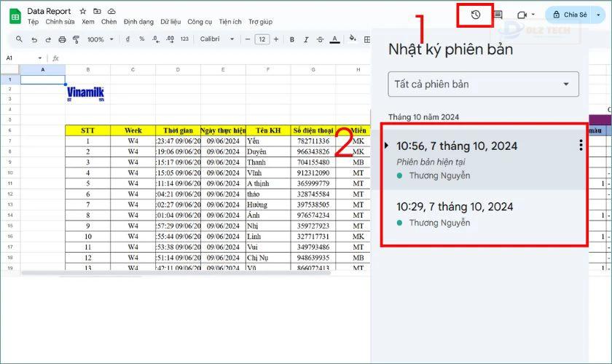The image size is (612, 364).
Task: Open the Trợ giúp menu
Action: 260,22
